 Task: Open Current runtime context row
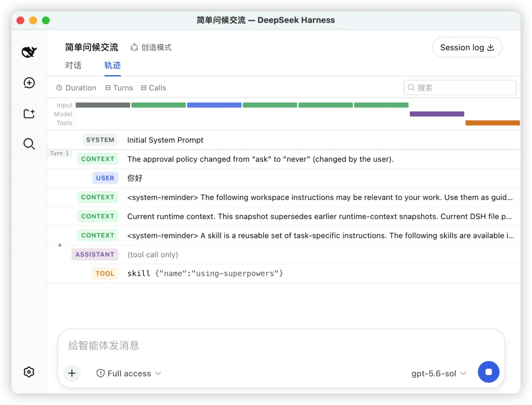284,216
